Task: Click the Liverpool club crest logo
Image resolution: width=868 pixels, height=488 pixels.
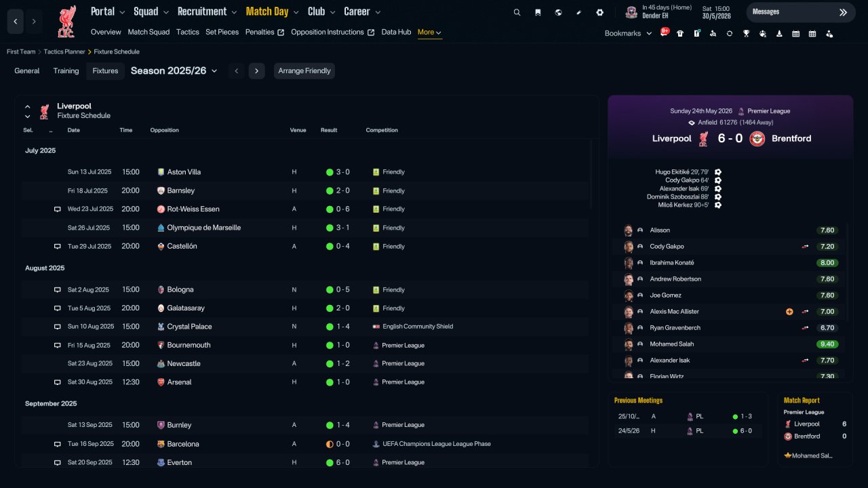Action: pos(66,22)
